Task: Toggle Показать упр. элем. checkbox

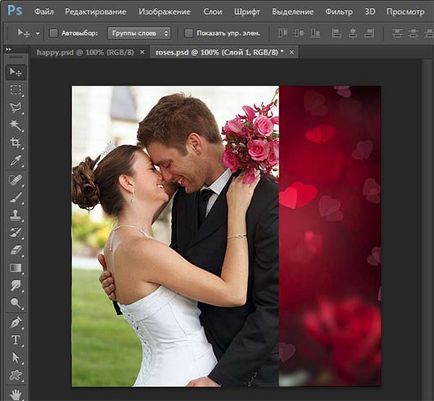Action: pos(189,33)
